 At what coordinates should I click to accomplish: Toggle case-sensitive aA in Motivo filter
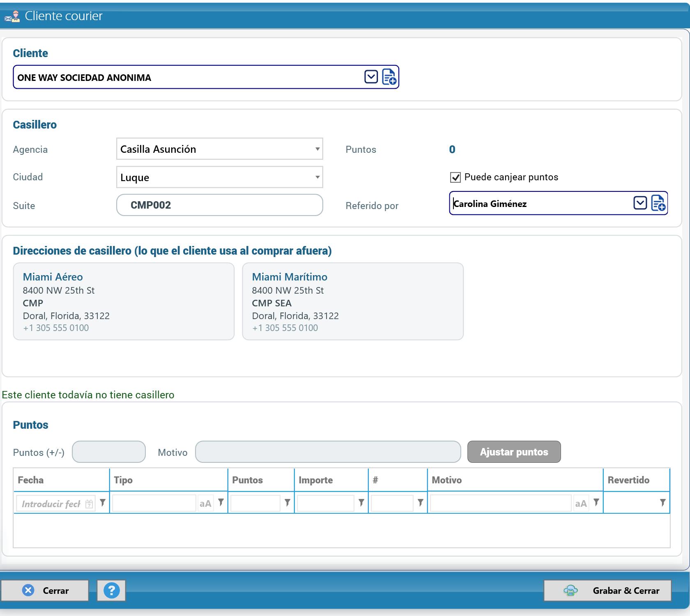pyautogui.click(x=581, y=503)
